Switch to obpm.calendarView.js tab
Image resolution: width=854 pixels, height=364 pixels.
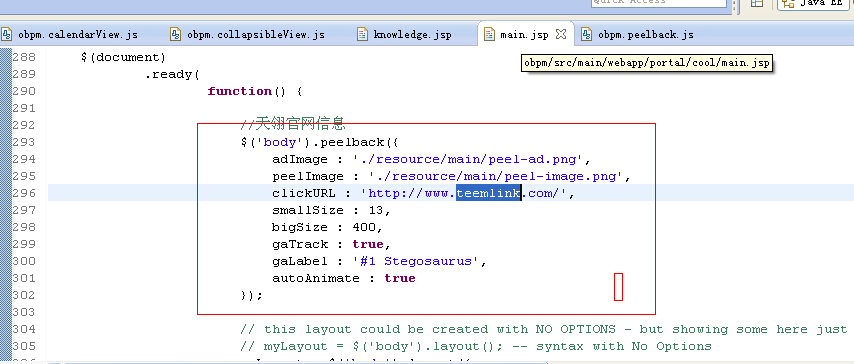coord(77,35)
